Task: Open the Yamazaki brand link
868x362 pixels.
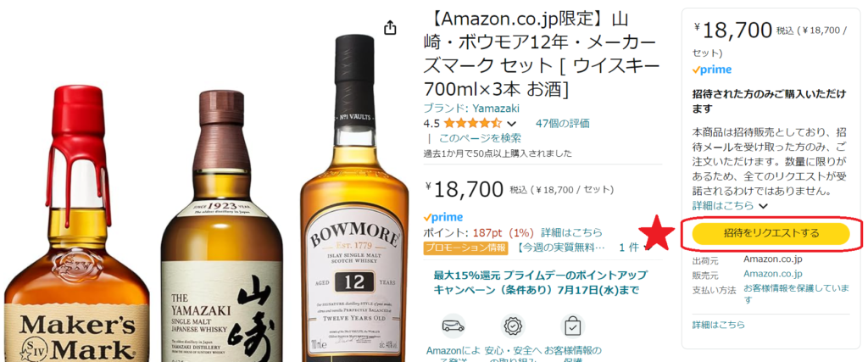Action: (471, 108)
